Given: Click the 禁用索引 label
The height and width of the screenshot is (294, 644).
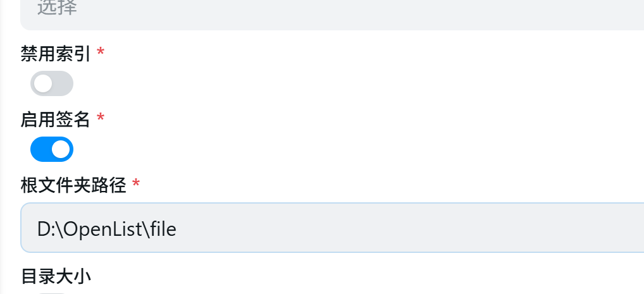Looking at the screenshot, I should point(56,54).
